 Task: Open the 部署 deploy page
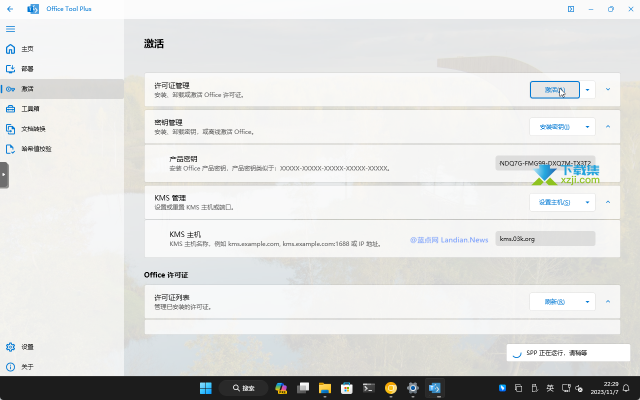point(62,69)
